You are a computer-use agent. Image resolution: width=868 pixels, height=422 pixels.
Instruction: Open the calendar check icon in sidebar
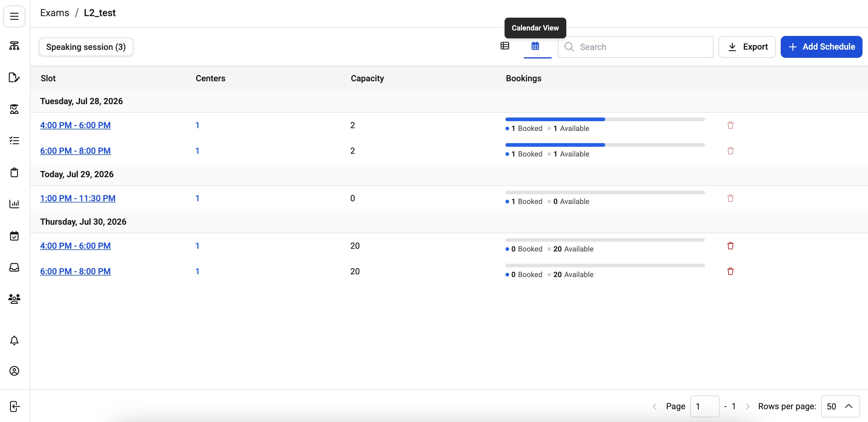point(14,235)
